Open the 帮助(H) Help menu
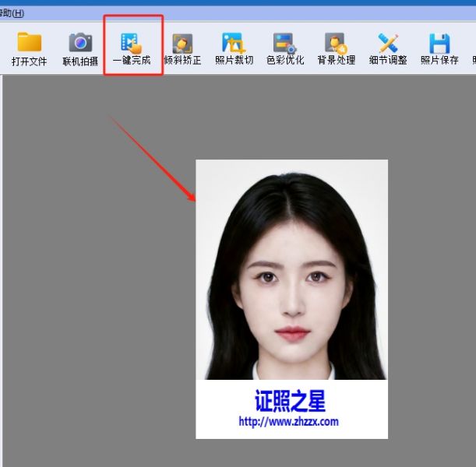 tap(12, 13)
